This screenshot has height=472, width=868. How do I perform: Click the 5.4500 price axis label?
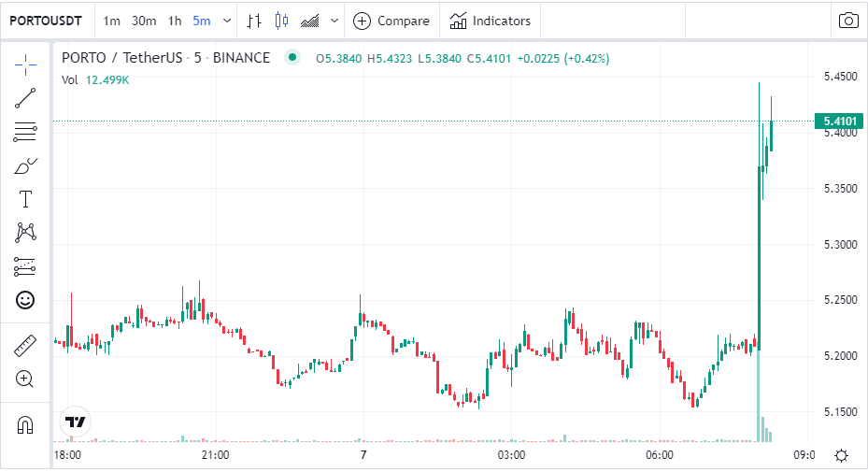(840, 77)
